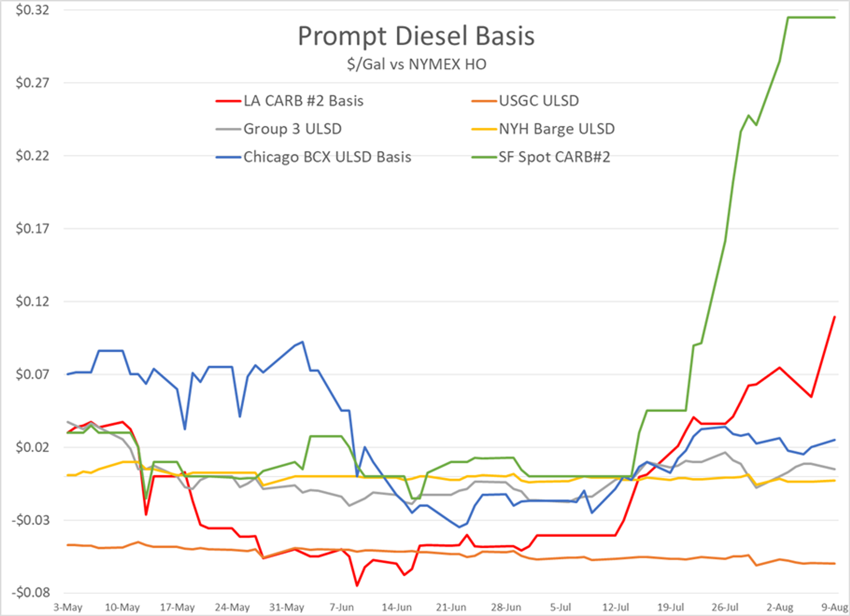Screen dimensions: 850x616
Task: Click the green SF Spot line's top plateau
Action: coord(811,17)
